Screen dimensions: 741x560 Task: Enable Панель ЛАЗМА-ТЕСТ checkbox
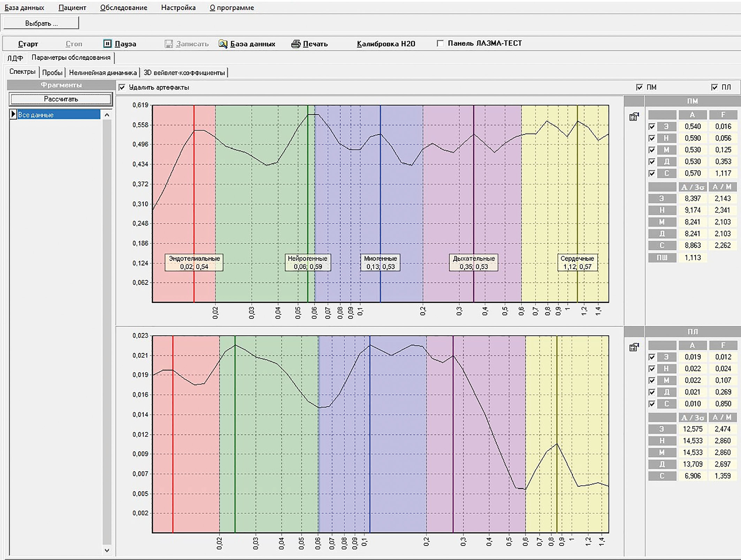(440, 44)
